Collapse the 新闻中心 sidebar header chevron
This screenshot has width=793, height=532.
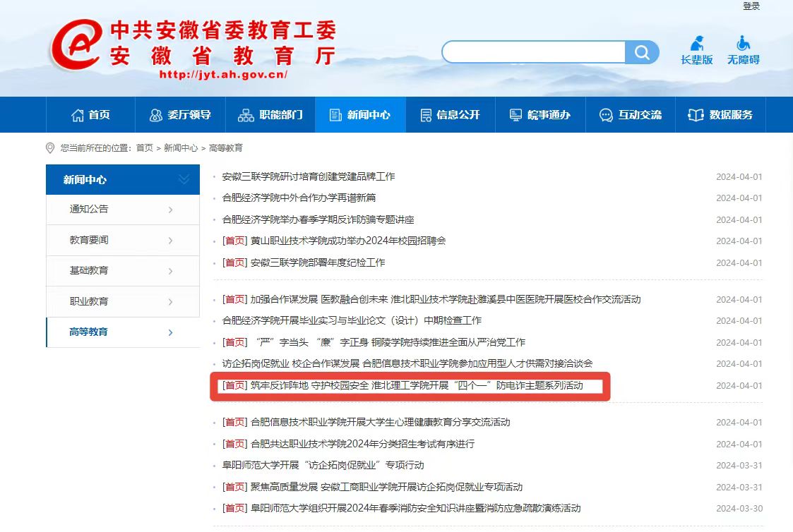[184, 180]
